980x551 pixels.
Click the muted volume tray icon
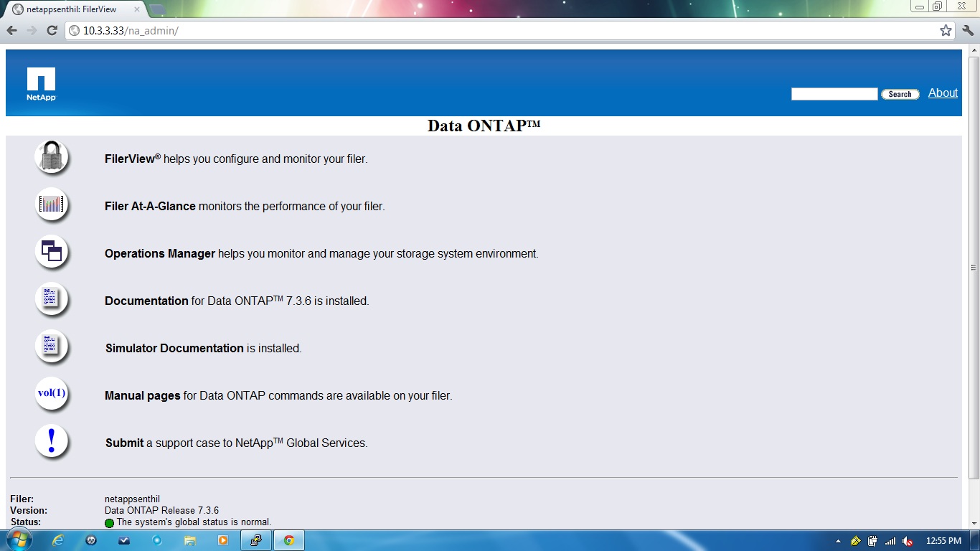click(x=908, y=541)
